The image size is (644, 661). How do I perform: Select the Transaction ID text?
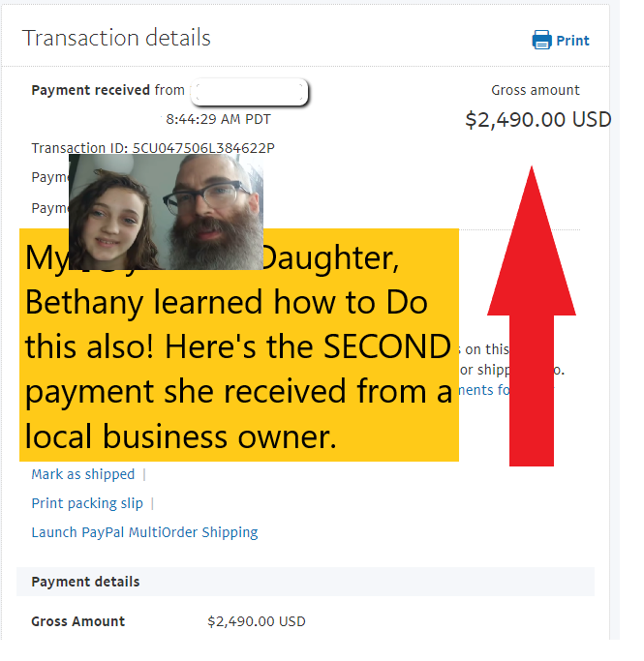coord(153,148)
